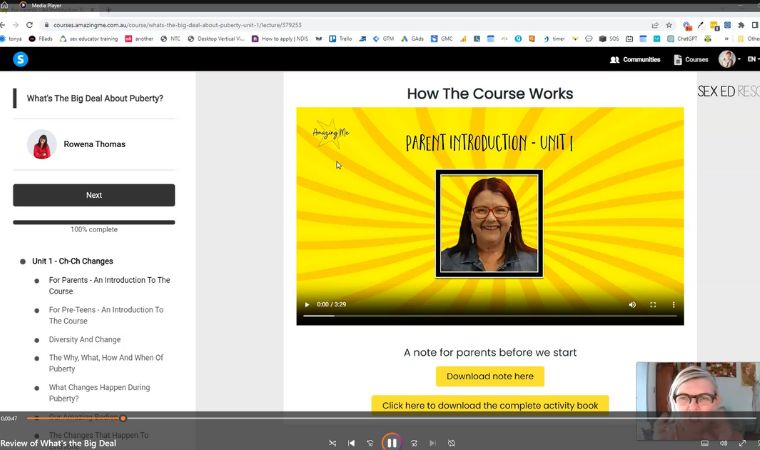Viewport: 760px width, 450px height.
Task: Mute the course video
Action: 632,305
